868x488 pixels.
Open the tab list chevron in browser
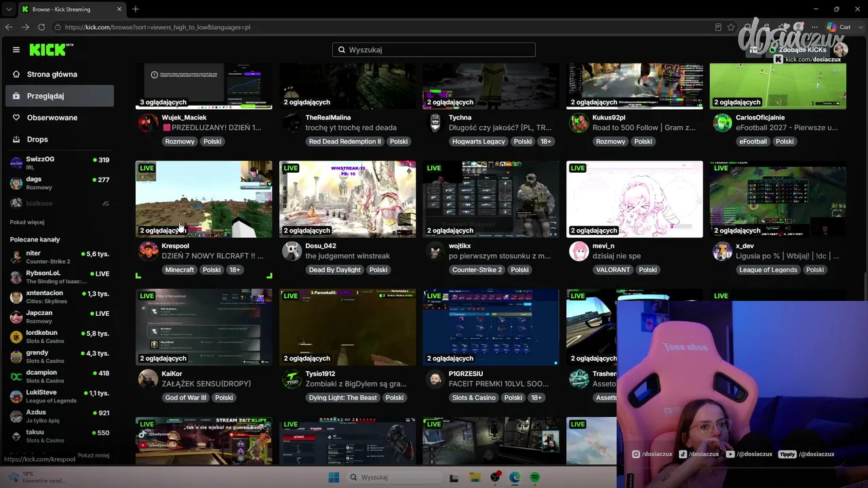pyautogui.click(x=9, y=9)
